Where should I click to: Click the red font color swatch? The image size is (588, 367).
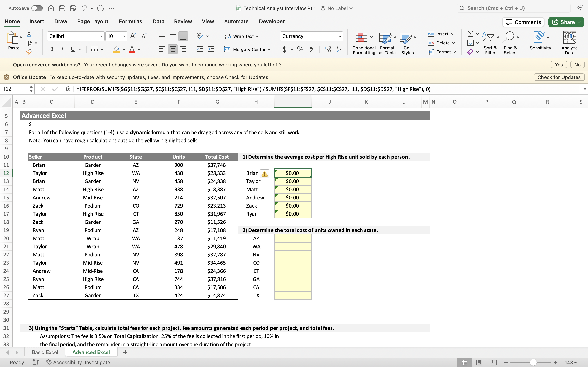click(x=132, y=50)
